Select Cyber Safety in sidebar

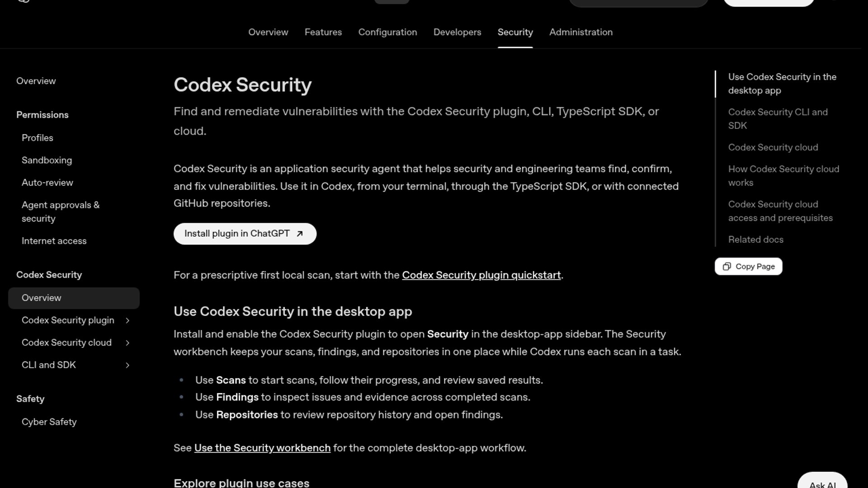49,422
